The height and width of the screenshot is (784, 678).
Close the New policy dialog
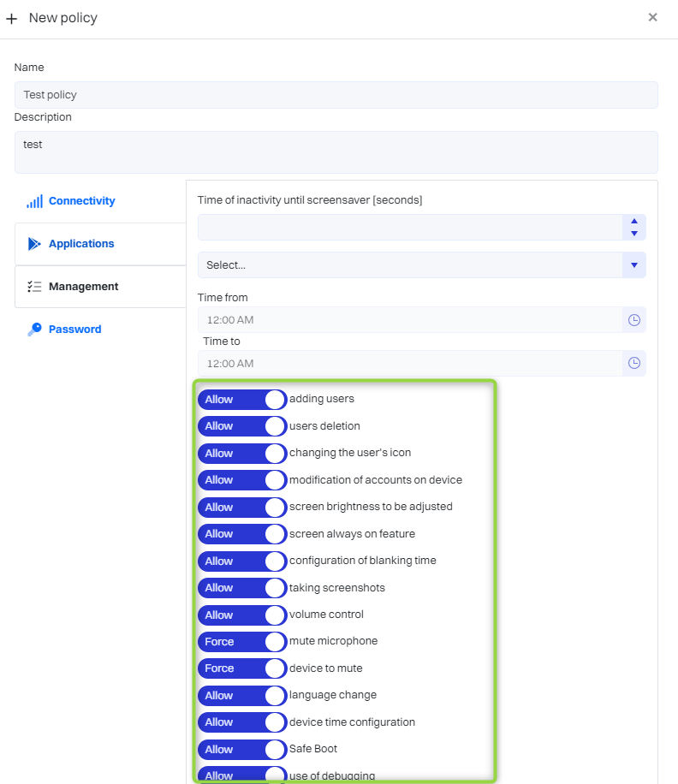pyautogui.click(x=652, y=17)
